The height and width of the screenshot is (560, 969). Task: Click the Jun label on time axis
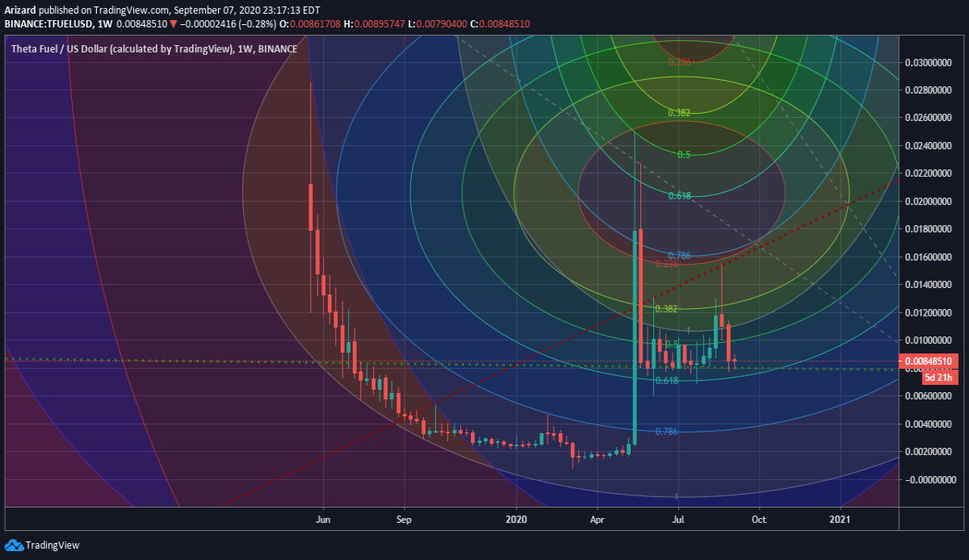click(x=324, y=520)
